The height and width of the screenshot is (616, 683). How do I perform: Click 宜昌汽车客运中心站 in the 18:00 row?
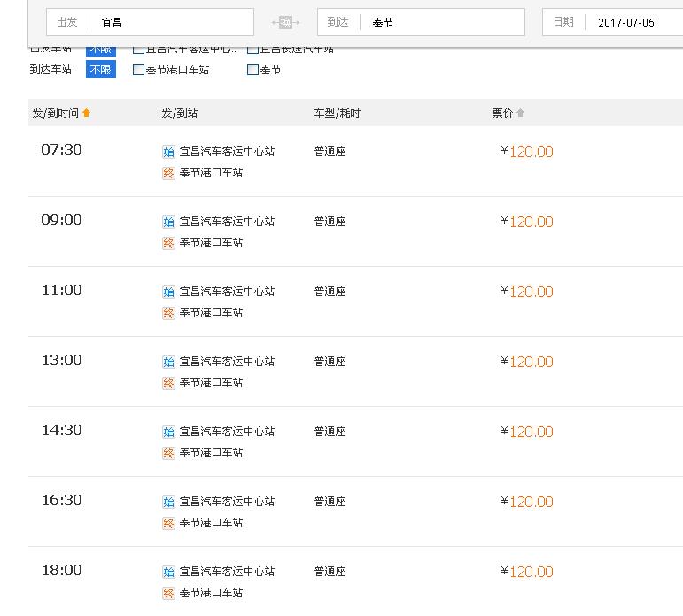[x=227, y=572]
